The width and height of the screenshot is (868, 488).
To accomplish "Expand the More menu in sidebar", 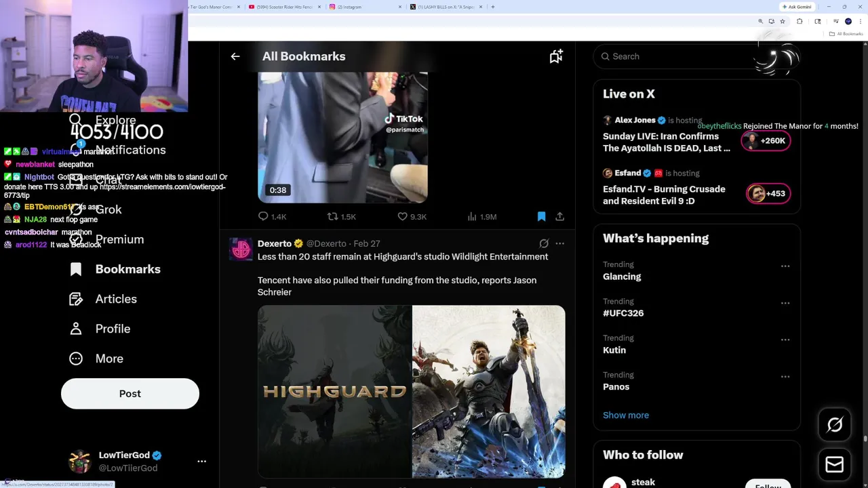I will tap(109, 359).
